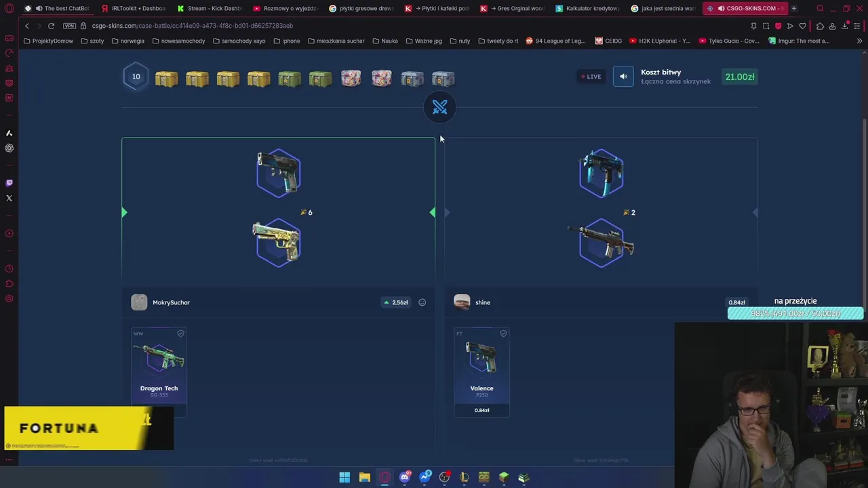
Task: Open Messenger from the taskbar
Action: coord(425,477)
